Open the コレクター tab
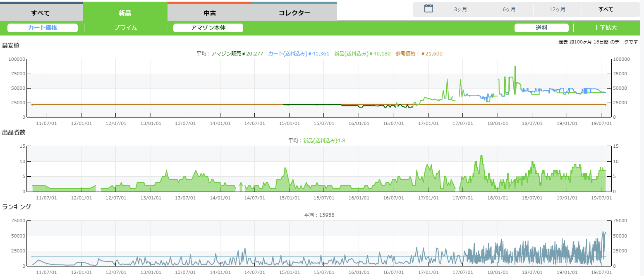Image resolution: width=644 pixels, height=276 pixels. pos(294,12)
